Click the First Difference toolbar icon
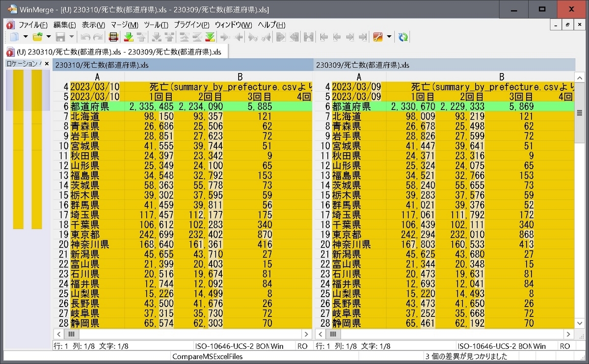Viewport: 589px width, 364px height. click(185, 37)
